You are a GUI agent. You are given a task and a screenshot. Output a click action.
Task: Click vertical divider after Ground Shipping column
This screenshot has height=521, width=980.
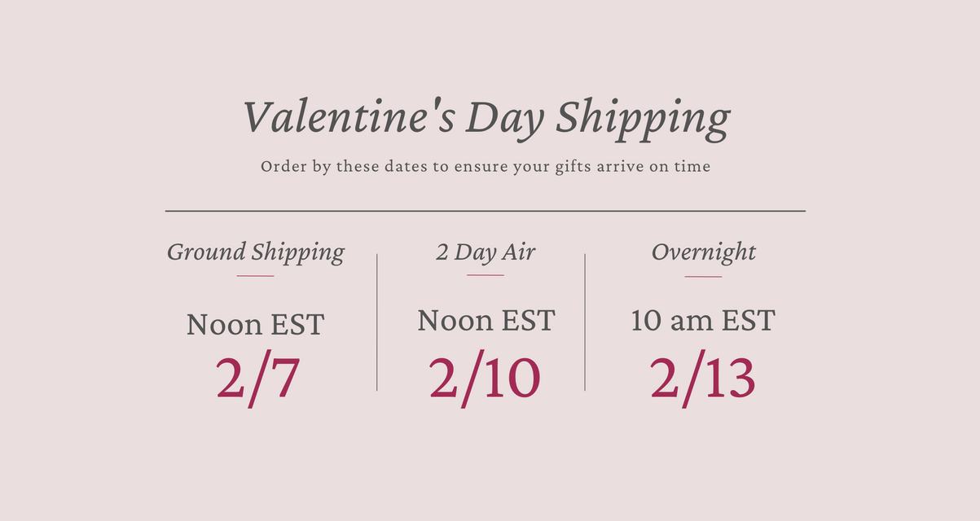377,322
